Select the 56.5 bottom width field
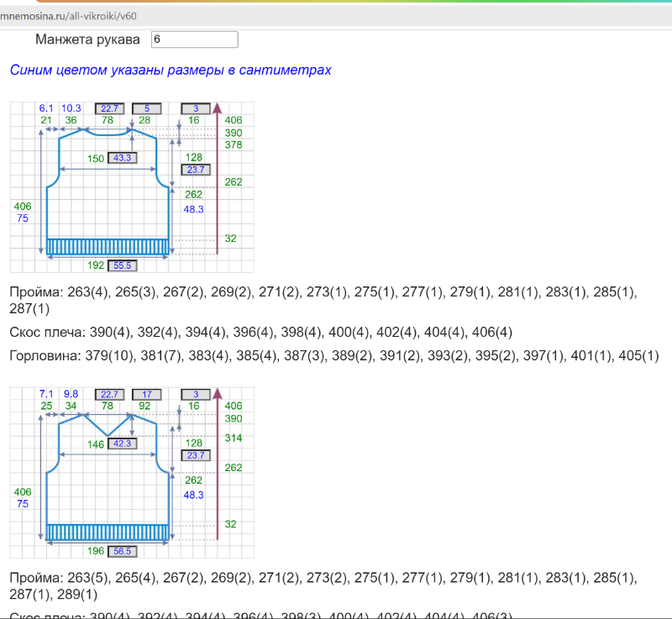Viewport: 672px width, 619px height. (x=122, y=551)
